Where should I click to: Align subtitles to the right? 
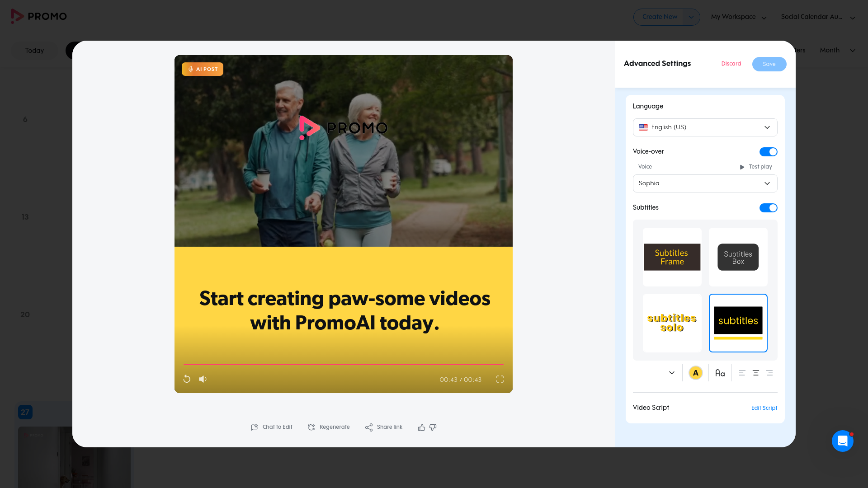click(x=769, y=373)
